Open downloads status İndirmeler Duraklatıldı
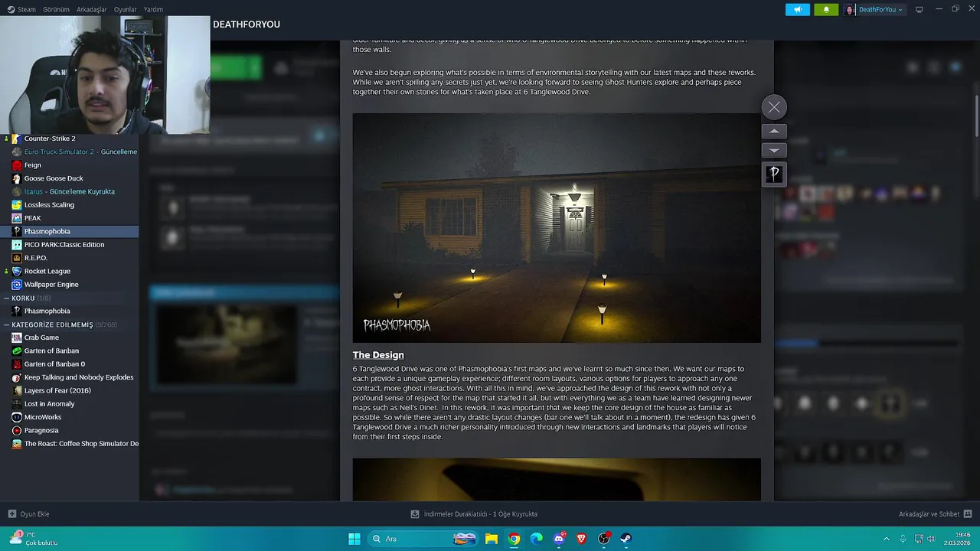Image resolution: width=980 pixels, height=551 pixels. [x=474, y=514]
